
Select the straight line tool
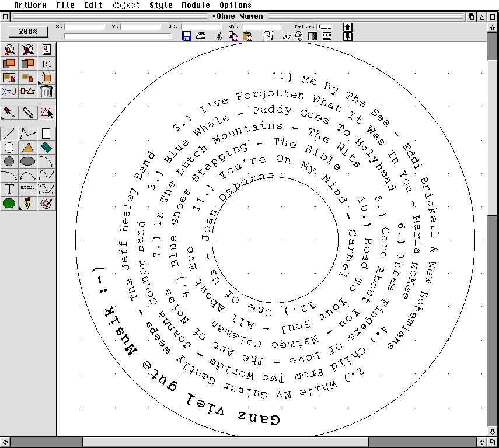[x=9, y=134]
